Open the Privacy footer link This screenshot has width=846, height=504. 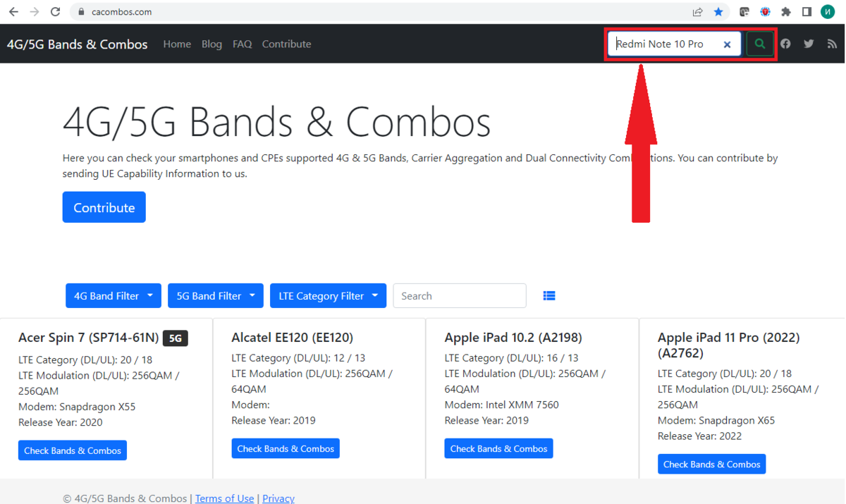(x=278, y=498)
